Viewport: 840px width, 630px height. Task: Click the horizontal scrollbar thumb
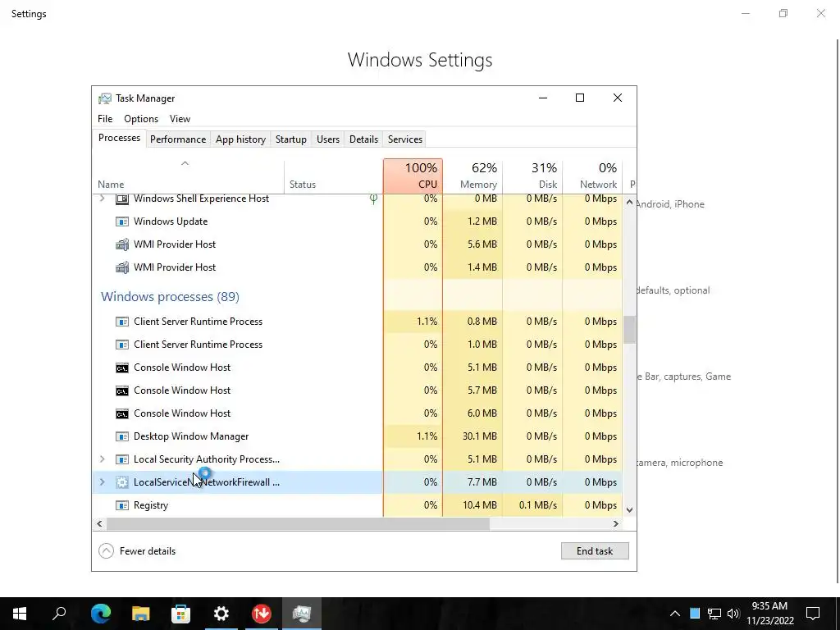pos(298,524)
